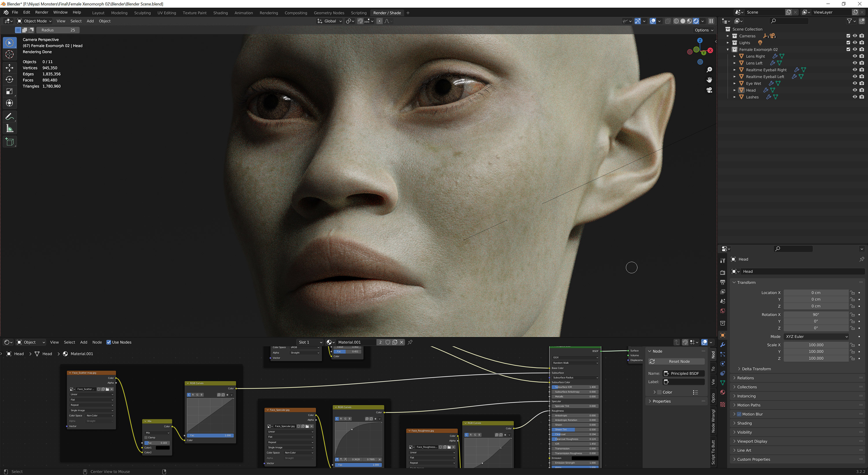Hide the Lights collection in the outliner
The height and width of the screenshot is (475, 868).
point(855,43)
